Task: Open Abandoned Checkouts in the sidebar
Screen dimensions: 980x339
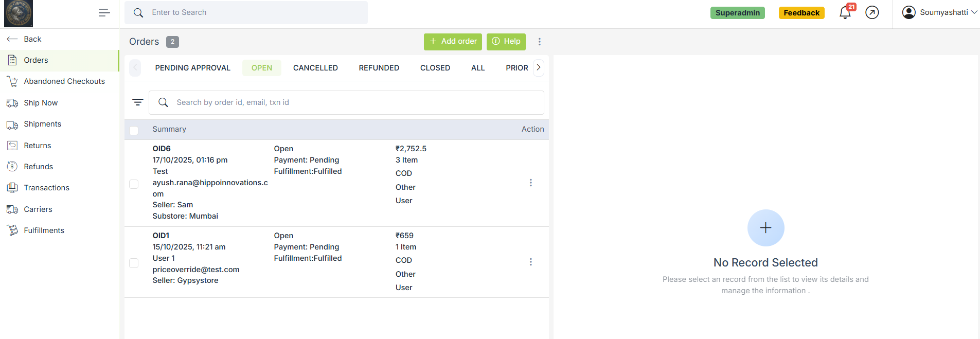Action: point(64,81)
